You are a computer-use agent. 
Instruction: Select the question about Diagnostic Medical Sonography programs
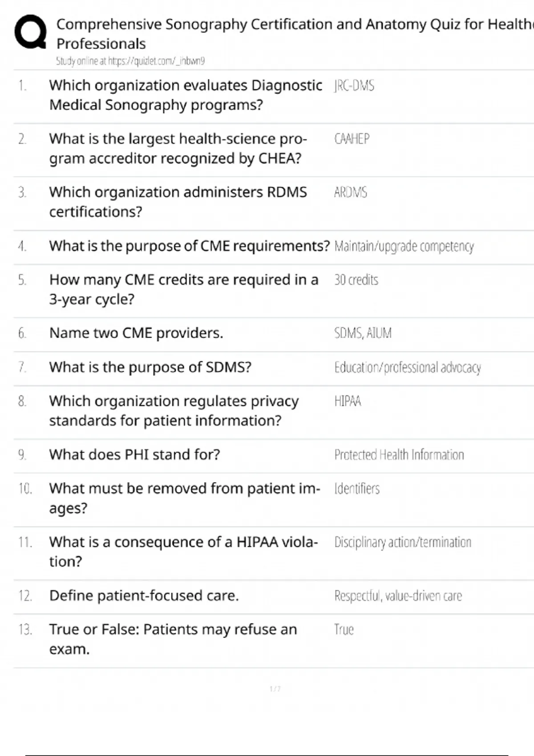186,95
